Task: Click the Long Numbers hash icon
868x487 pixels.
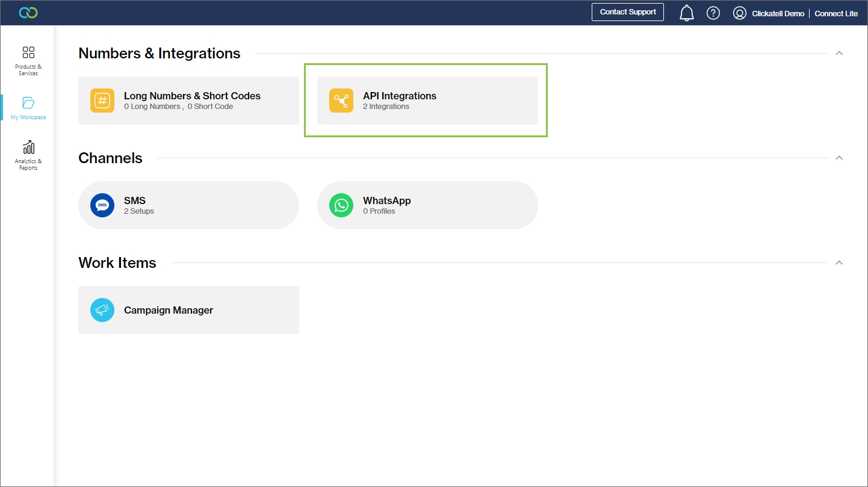Action: point(102,101)
